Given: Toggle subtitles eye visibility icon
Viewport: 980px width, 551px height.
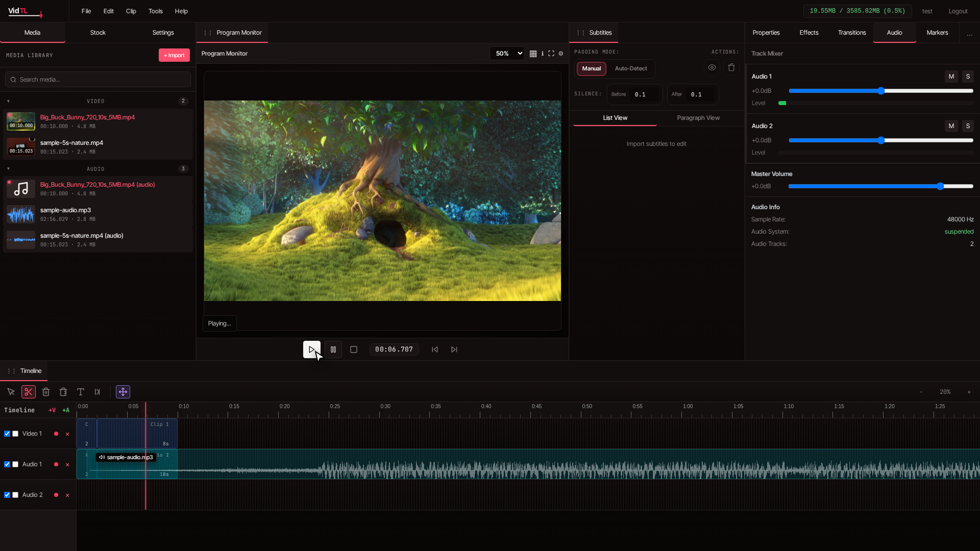Looking at the screenshot, I should click(x=712, y=67).
